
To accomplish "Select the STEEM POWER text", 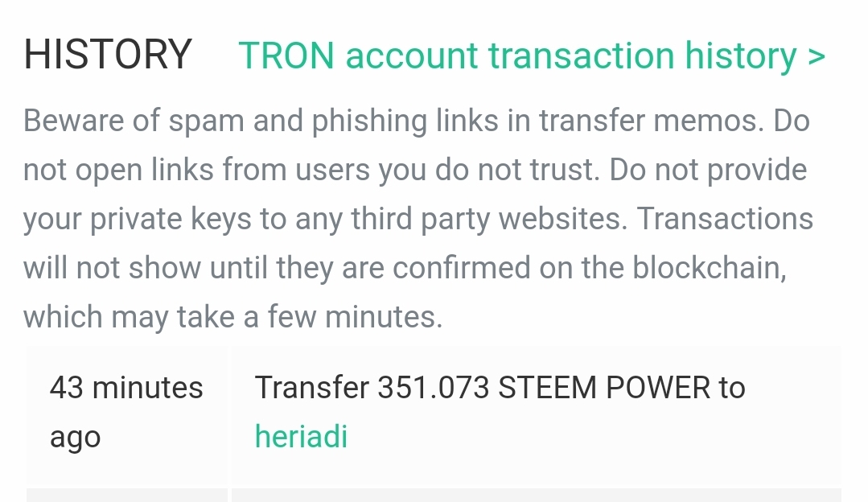I will 604,388.
